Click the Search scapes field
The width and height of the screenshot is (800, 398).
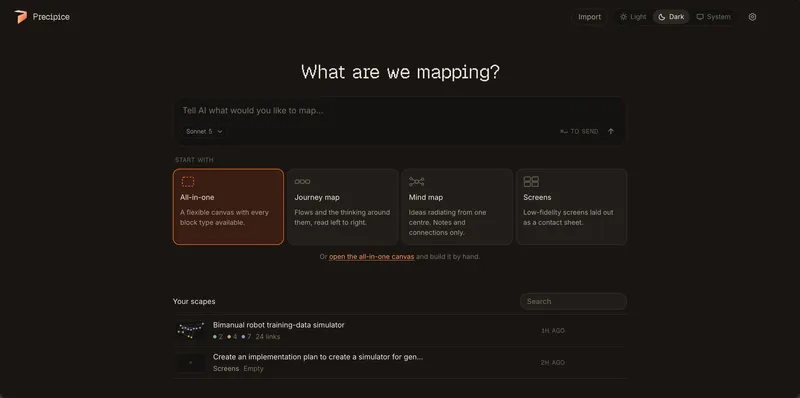(x=573, y=301)
